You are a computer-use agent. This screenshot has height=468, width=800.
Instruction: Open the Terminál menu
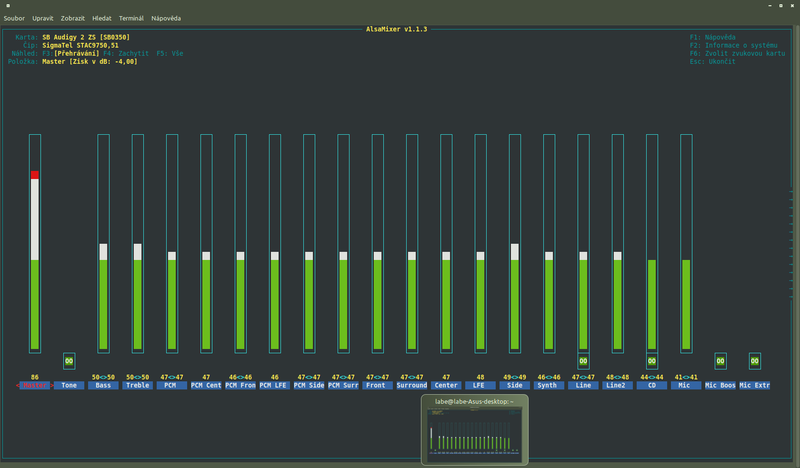click(131, 18)
